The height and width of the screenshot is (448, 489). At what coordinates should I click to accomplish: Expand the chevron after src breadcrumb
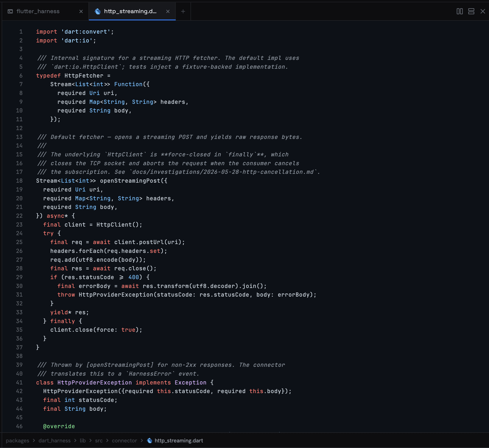coord(107,440)
